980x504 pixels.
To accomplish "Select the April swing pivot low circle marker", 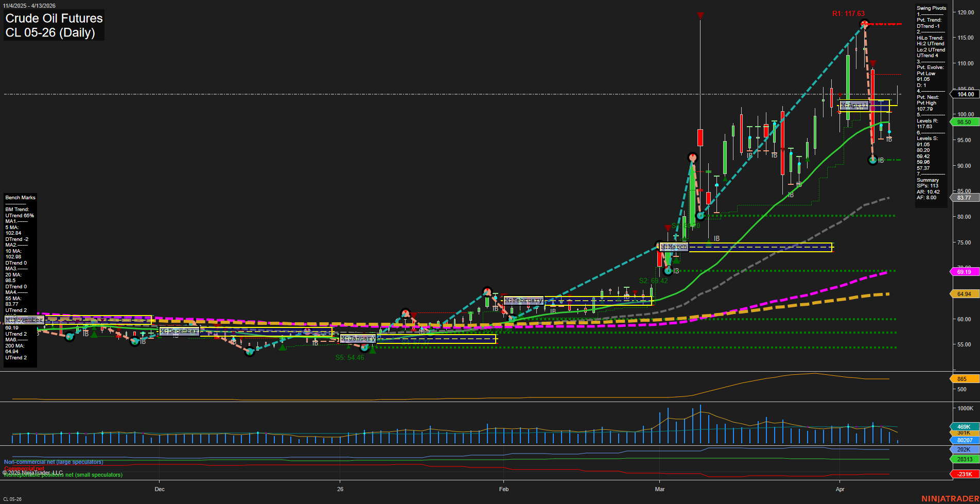I will 872,160.
